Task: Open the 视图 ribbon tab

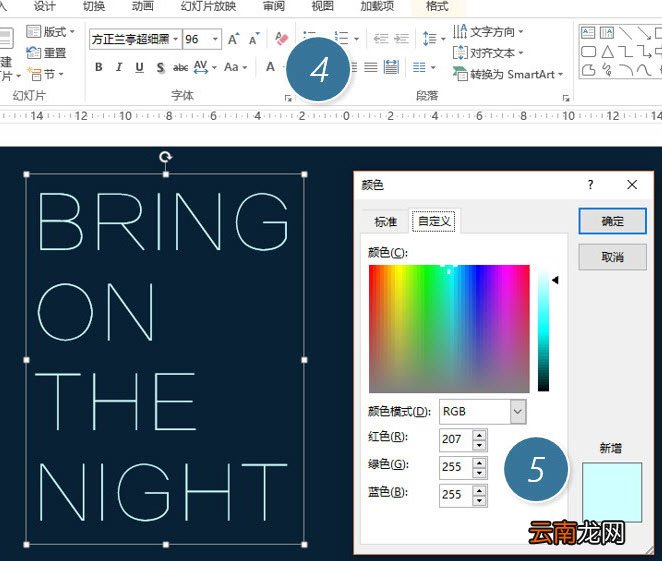Action: pyautogui.click(x=323, y=6)
